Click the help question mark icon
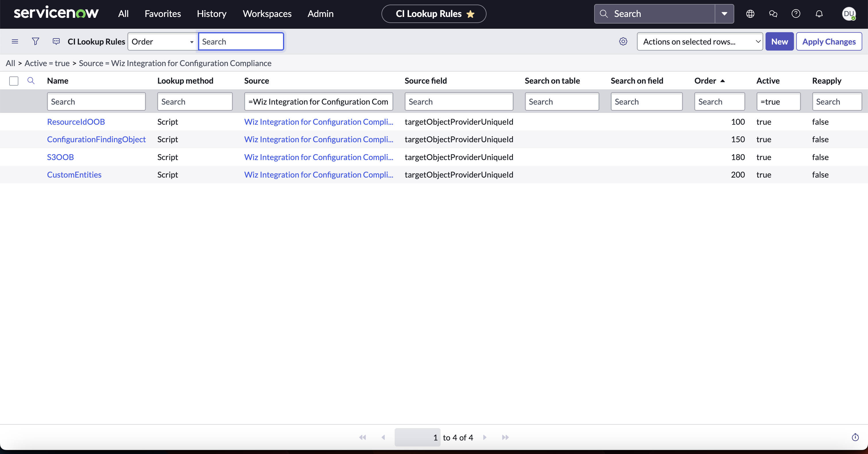This screenshot has width=868, height=454. 796,14
